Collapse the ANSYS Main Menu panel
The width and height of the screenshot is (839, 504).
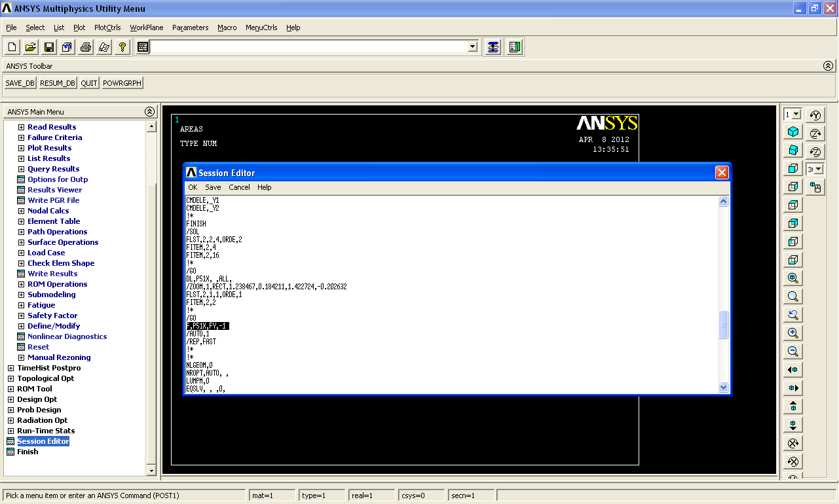point(149,112)
